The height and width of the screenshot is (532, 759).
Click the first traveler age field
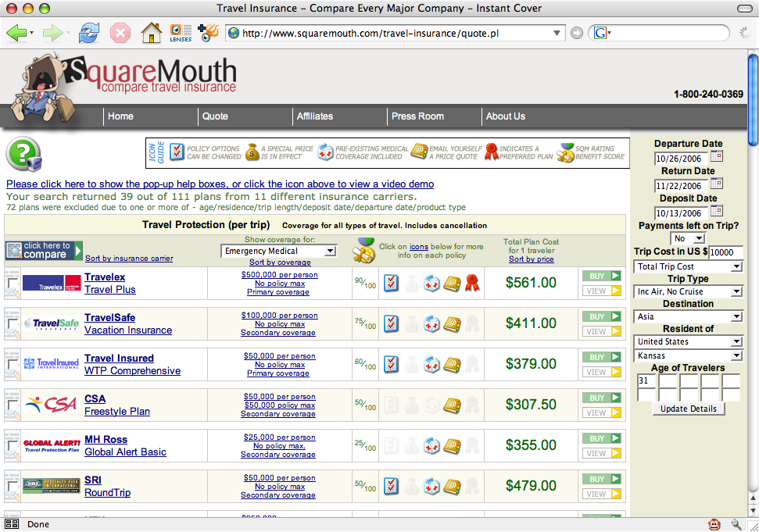click(646, 380)
